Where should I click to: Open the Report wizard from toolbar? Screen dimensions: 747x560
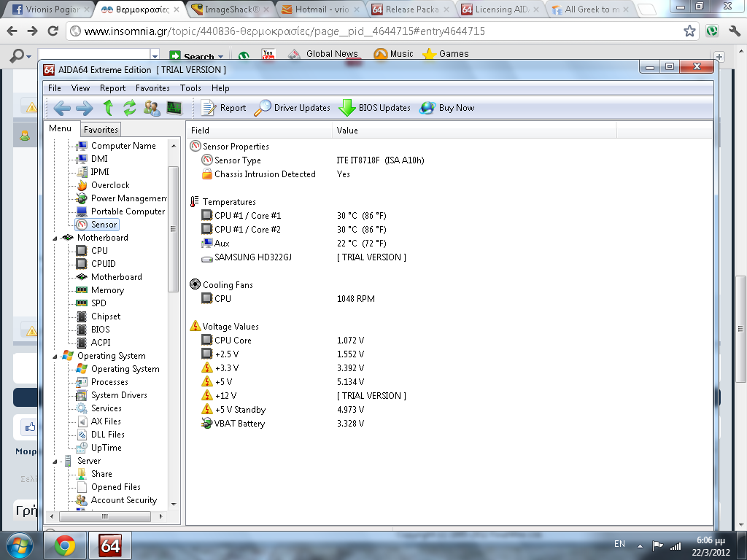click(x=223, y=108)
